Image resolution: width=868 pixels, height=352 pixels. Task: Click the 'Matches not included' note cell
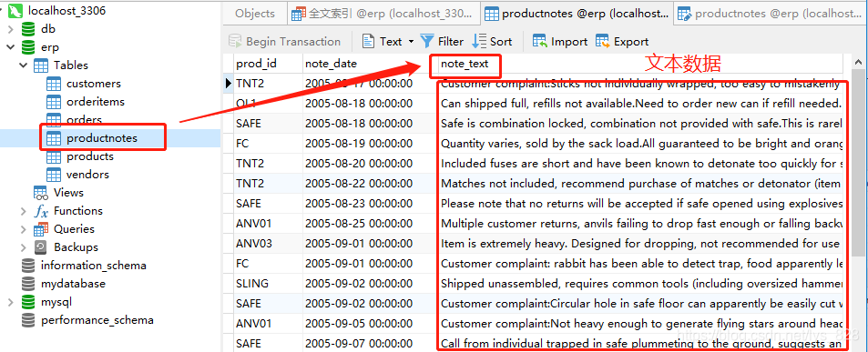click(641, 184)
